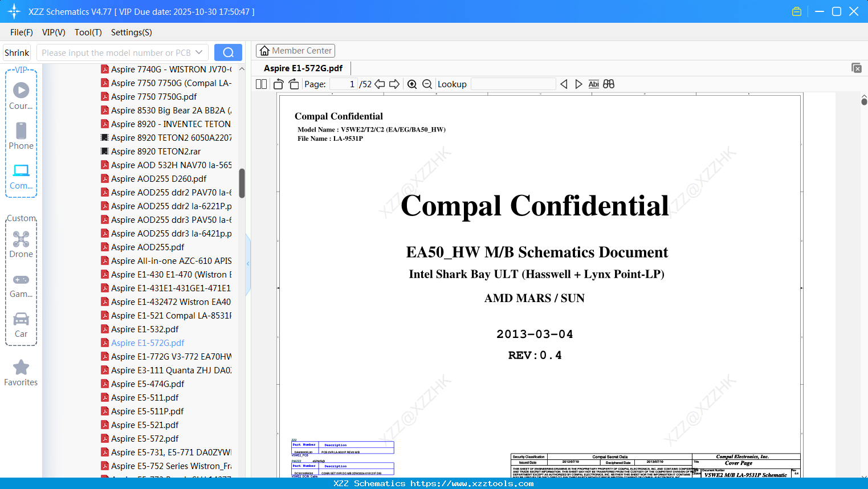Click the blue search magnifier button
Image resolution: width=868 pixels, height=489 pixels.
(x=228, y=52)
